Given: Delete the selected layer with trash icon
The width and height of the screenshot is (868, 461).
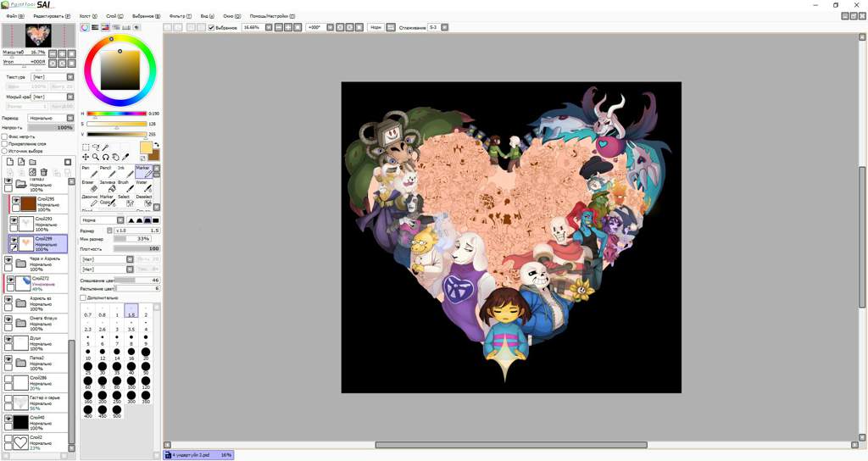Looking at the screenshot, I should [44, 173].
